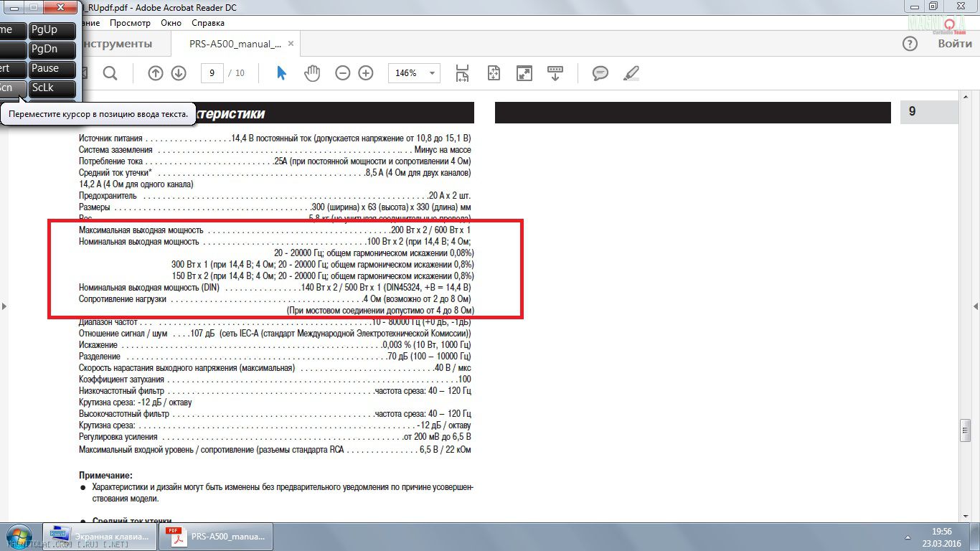The height and width of the screenshot is (551, 980).
Task: Switch to full screen mode icon
Action: (x=524, y=73)
